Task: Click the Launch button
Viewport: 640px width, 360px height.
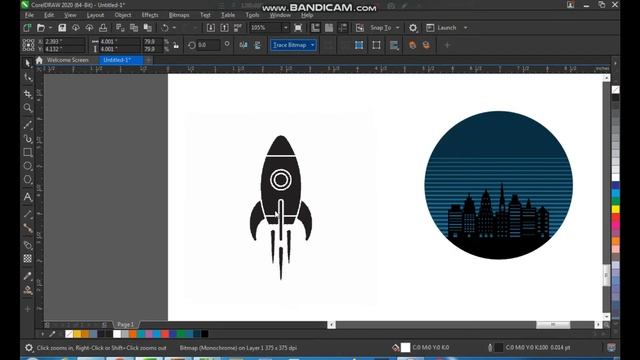Action: pos(442,28)
